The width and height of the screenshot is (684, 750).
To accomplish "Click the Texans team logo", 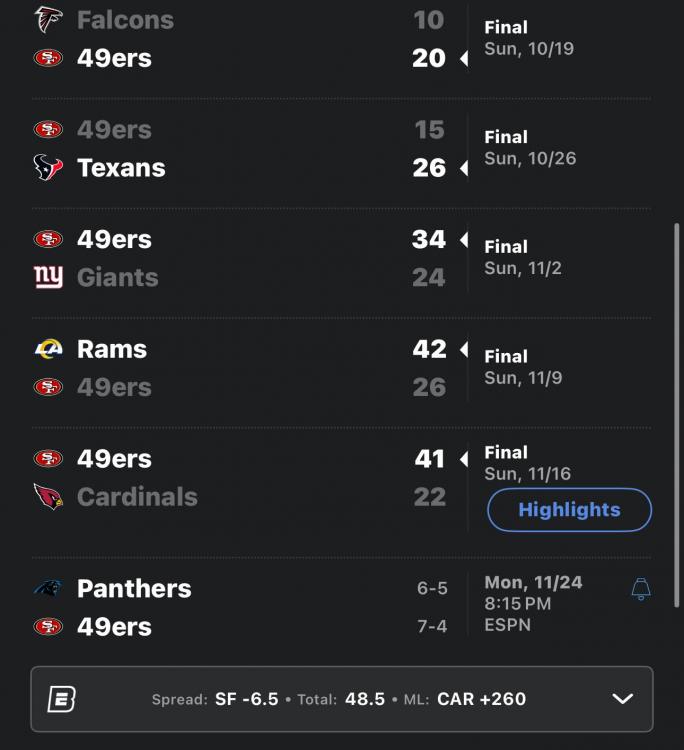I will pos(48,168).
